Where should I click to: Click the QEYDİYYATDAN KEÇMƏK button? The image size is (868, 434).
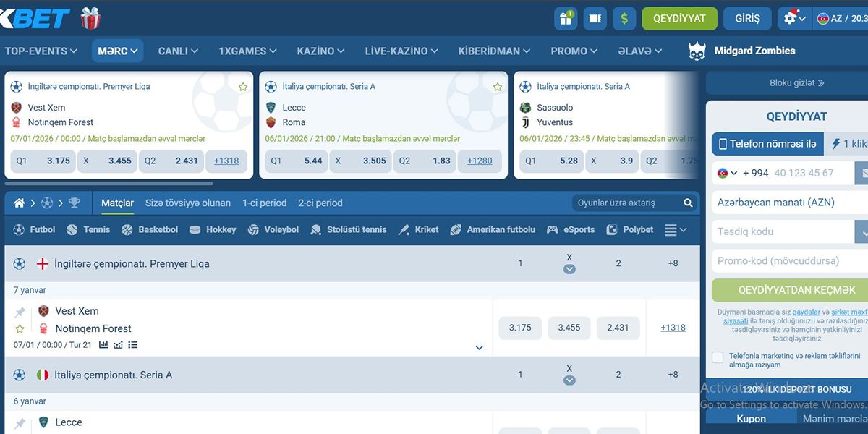[796, 289]
